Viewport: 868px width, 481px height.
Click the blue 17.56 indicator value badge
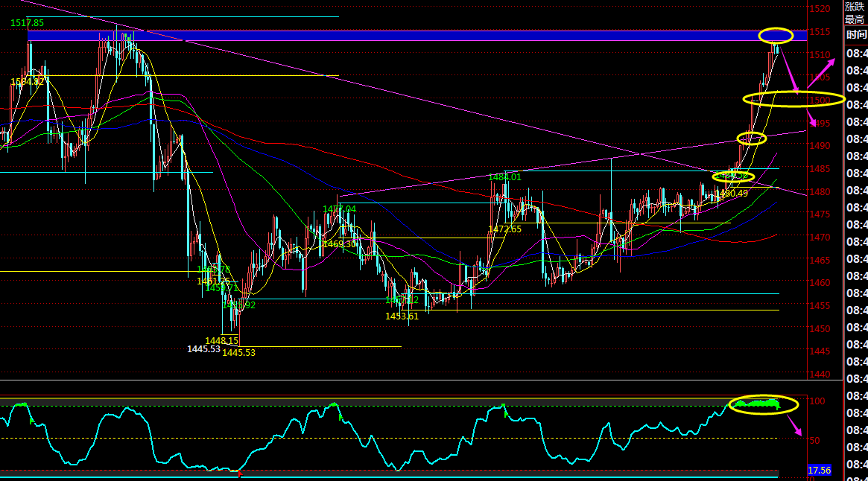tap(819, 470)
